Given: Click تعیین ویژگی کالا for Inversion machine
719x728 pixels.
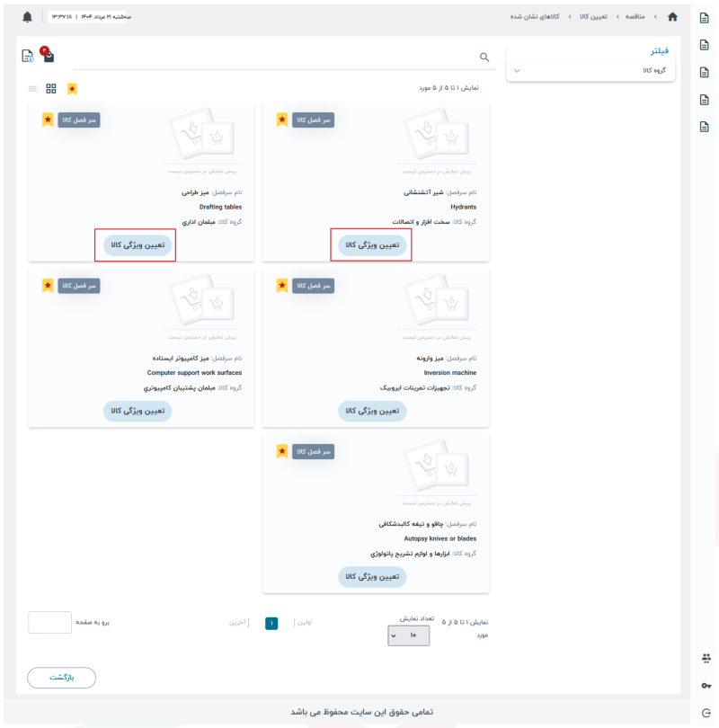Looking at the screenshot, I should pyautogui.click(x=372, y=411).
